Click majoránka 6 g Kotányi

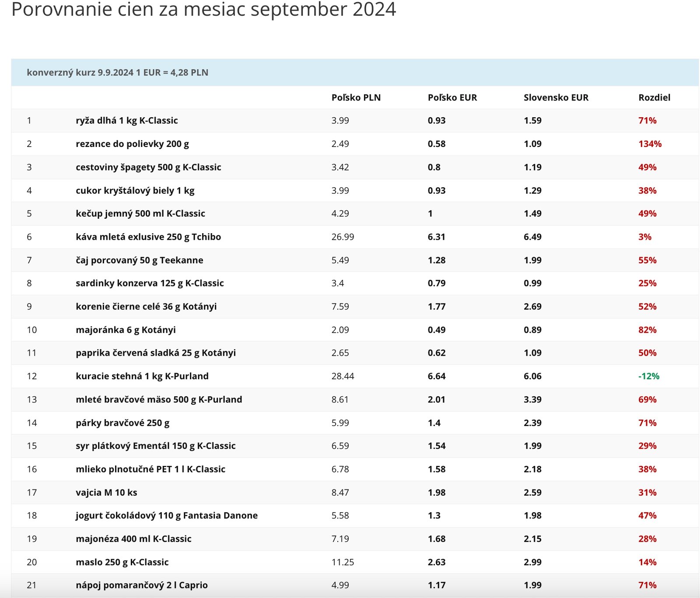126,330
